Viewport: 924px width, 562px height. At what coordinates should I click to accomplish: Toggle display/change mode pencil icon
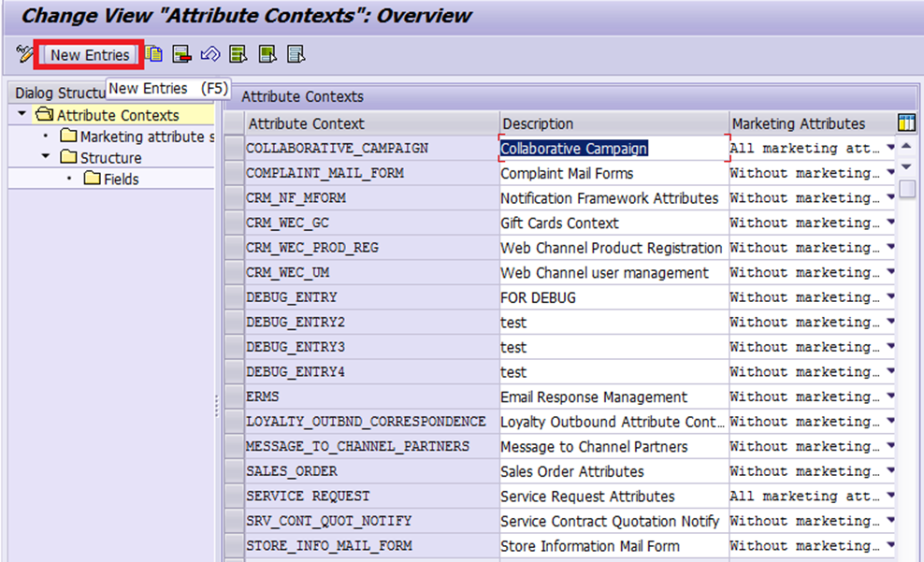(24, 54)
